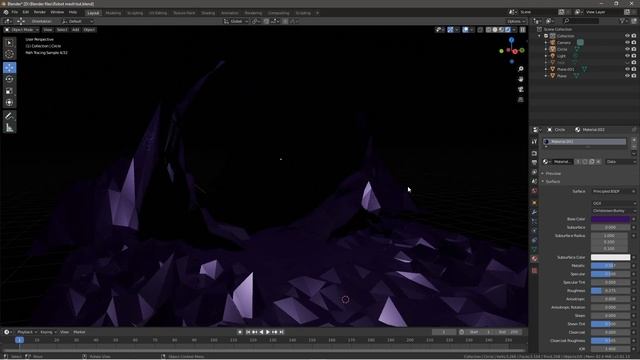Unlink material with the X icon
Screen dimensions: 640x360
coord(598,162)
